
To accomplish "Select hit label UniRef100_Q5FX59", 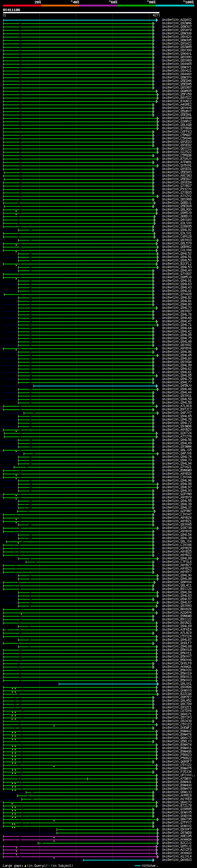I will tap(177, 94).
